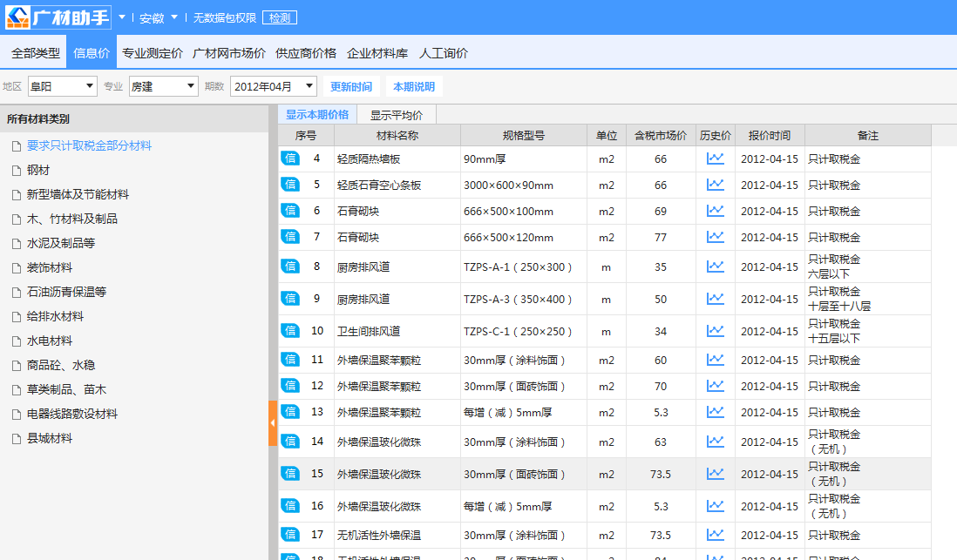Switch to 信息价 tab
Screen dimensions: 957x560
point(92,53)
